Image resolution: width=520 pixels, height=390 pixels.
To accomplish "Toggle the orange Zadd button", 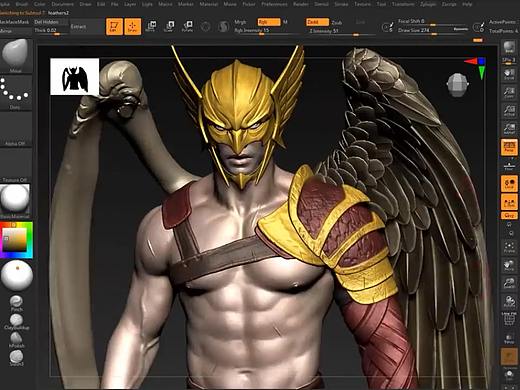I will [317, 22].
